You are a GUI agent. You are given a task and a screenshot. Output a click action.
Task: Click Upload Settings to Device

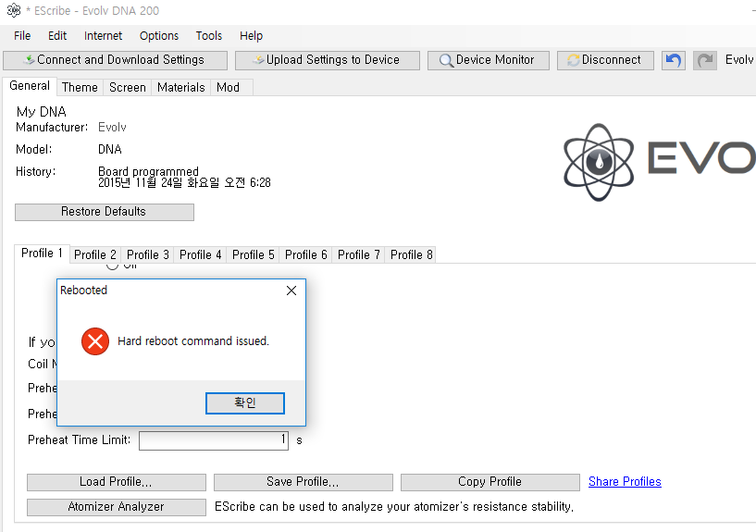click(x=328, y=60)
